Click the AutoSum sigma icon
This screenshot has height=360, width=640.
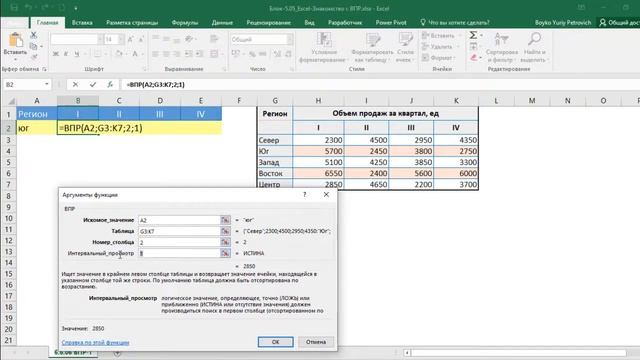[x=473, y=36]
